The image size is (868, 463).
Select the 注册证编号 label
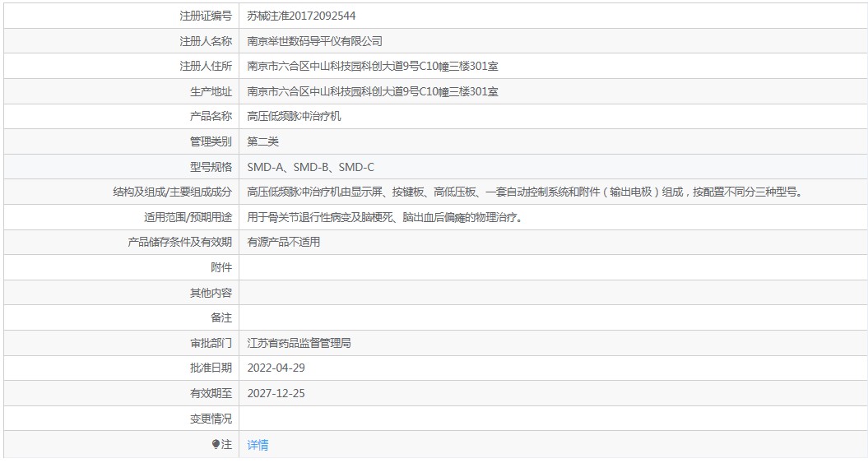coord(206,16)
